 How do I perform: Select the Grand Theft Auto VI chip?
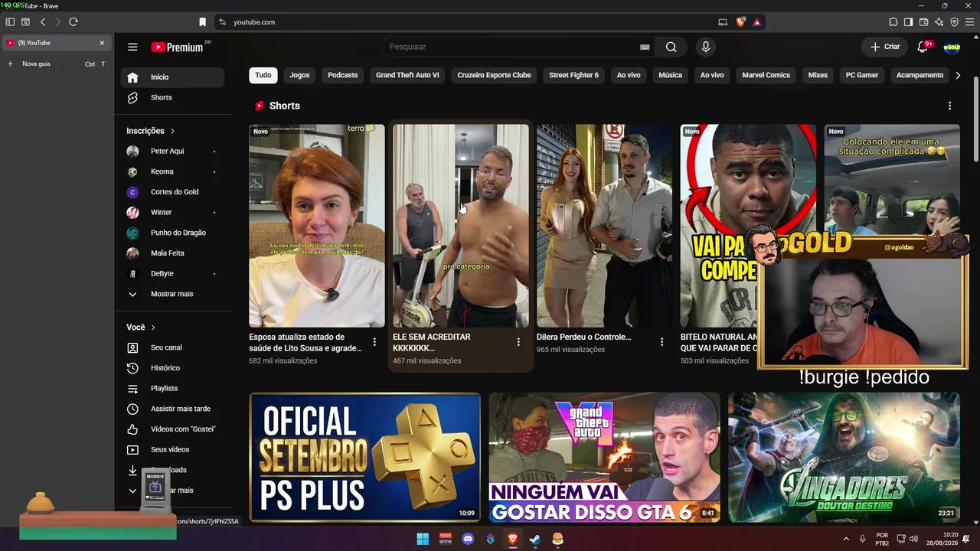pos(407,75)
